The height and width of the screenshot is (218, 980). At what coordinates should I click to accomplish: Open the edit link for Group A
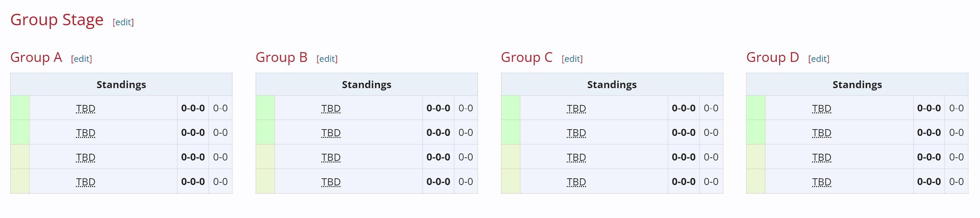coord(82,59)
